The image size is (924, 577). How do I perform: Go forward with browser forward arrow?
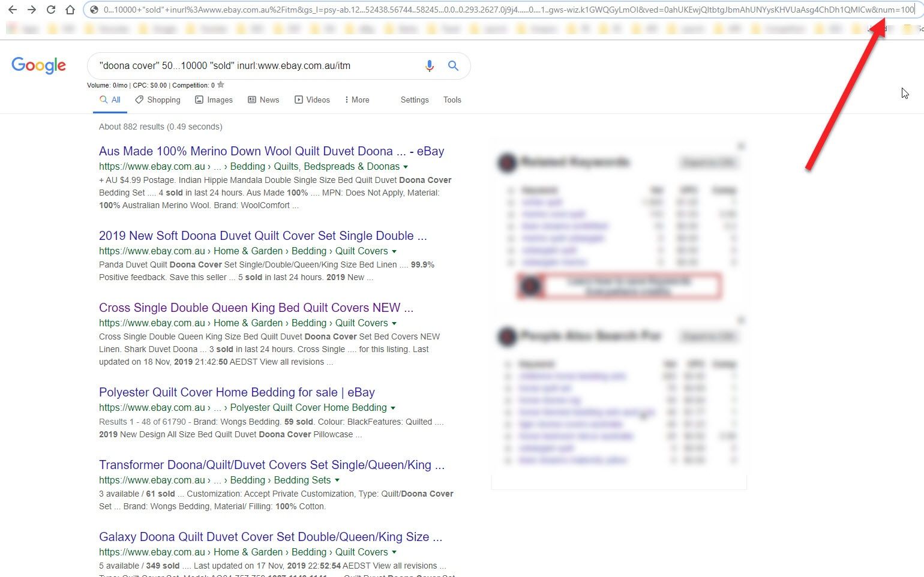click(x=31, y=10)
